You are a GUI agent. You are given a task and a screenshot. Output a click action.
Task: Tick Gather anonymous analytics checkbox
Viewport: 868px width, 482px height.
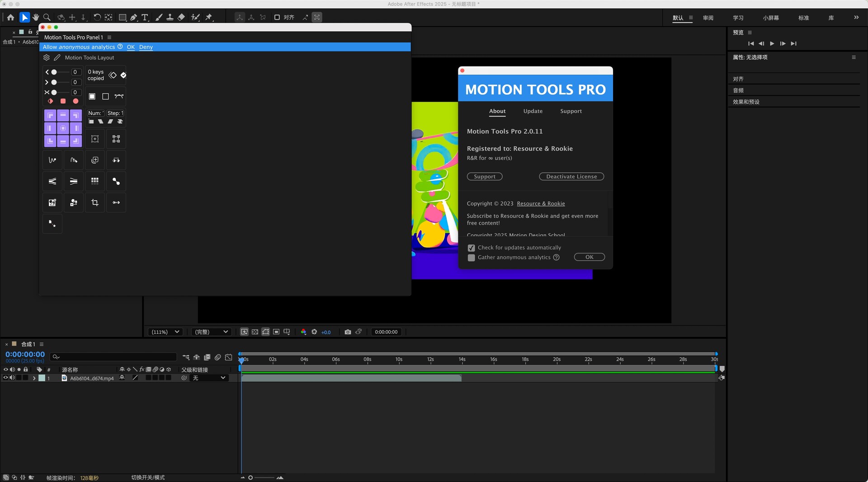pos(471,258)
